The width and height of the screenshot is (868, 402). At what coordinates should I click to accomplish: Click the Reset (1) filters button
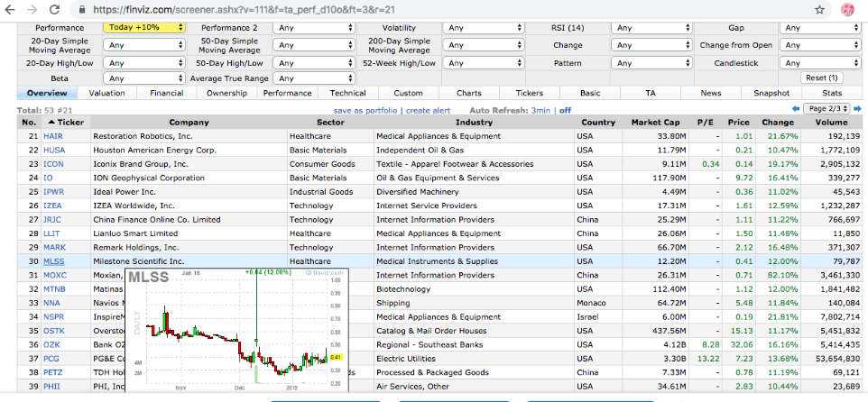821,78
